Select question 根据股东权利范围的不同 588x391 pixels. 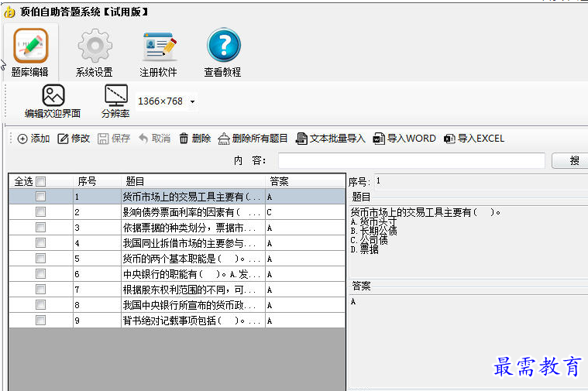click(193, 290)
